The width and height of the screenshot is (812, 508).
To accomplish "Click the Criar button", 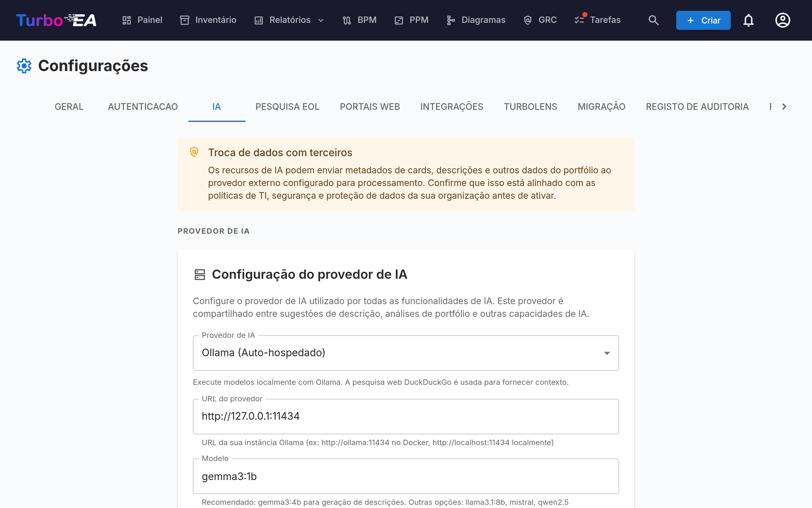I will coord(703,20).
